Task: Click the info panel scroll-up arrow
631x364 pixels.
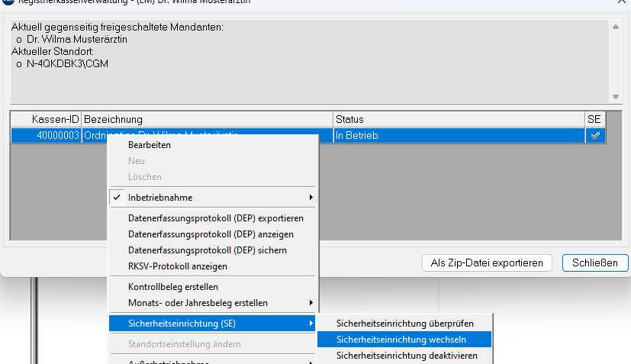Action: [x=616, y=27]
